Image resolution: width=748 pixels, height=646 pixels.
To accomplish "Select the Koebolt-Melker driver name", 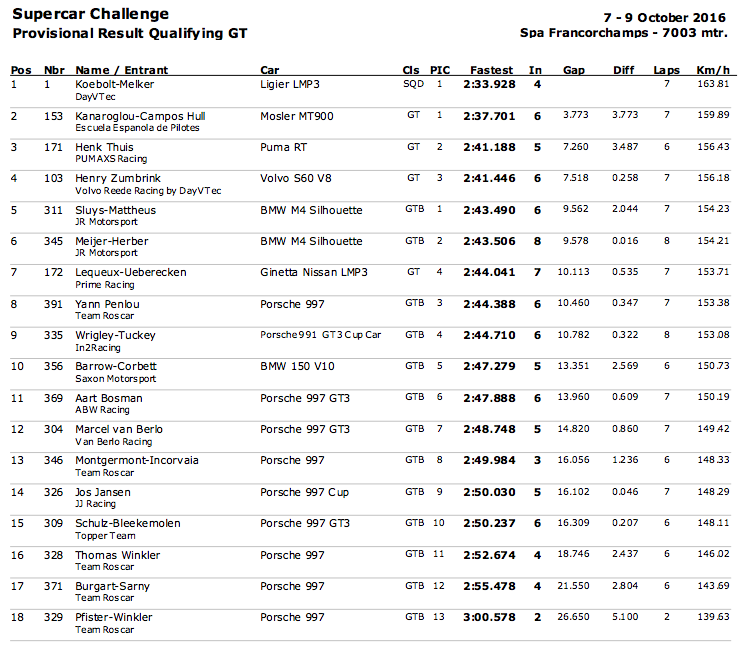I will pos(114,85).
